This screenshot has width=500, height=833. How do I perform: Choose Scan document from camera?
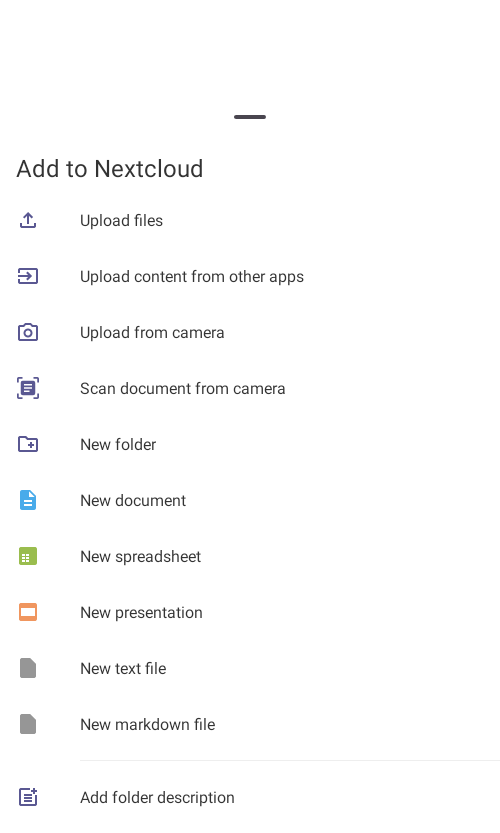(x=250, y=388)
